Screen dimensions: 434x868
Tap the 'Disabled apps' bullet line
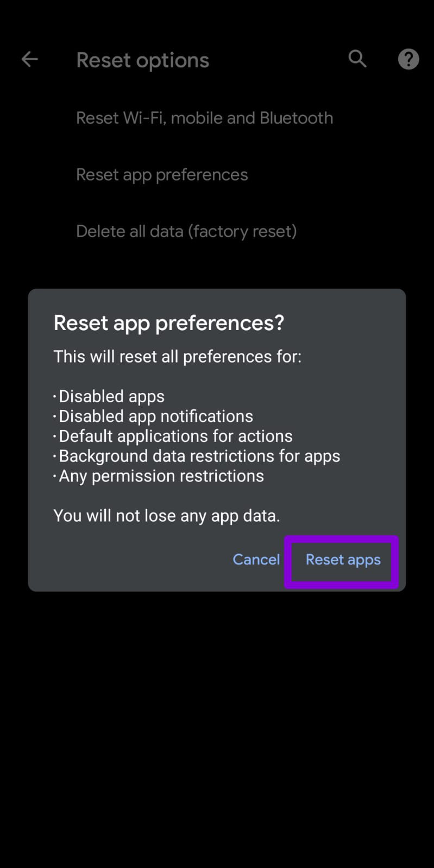pos(111,396)
